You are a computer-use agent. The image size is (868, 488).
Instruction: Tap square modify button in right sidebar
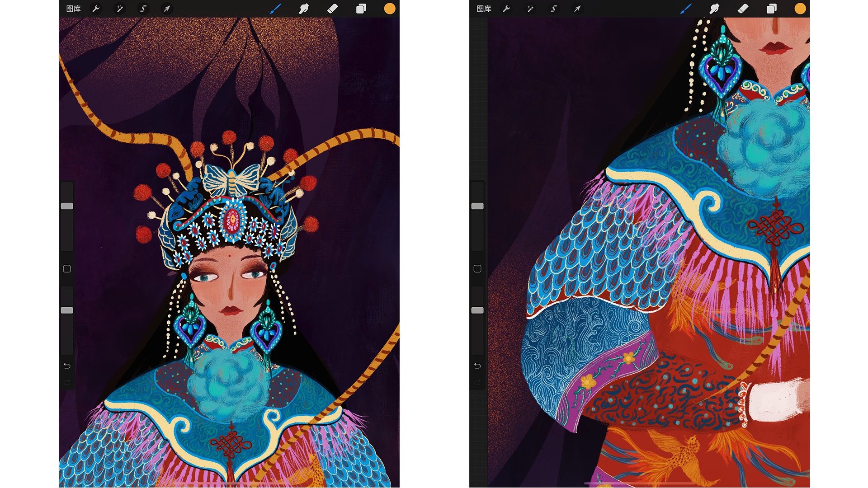[477, 269]
